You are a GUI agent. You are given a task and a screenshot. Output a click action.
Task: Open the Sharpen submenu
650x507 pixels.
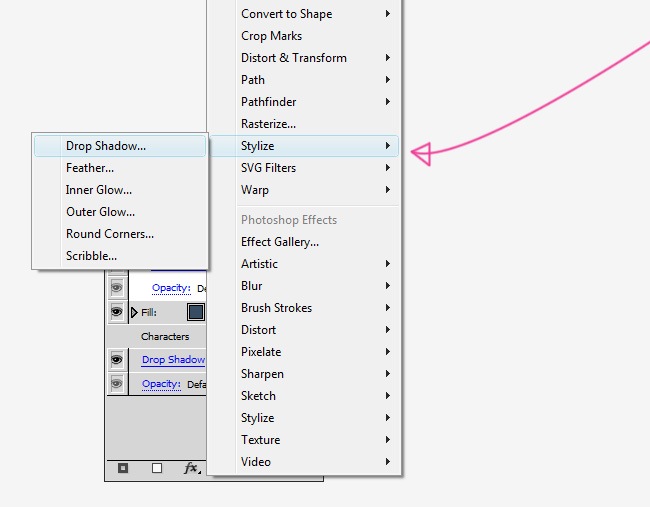tap(304, 374)
